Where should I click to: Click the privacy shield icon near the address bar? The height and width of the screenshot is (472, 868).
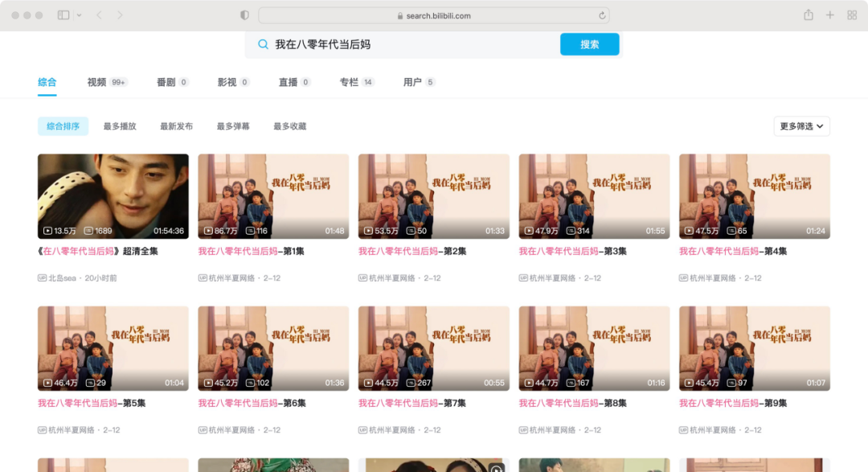point(244,15)
